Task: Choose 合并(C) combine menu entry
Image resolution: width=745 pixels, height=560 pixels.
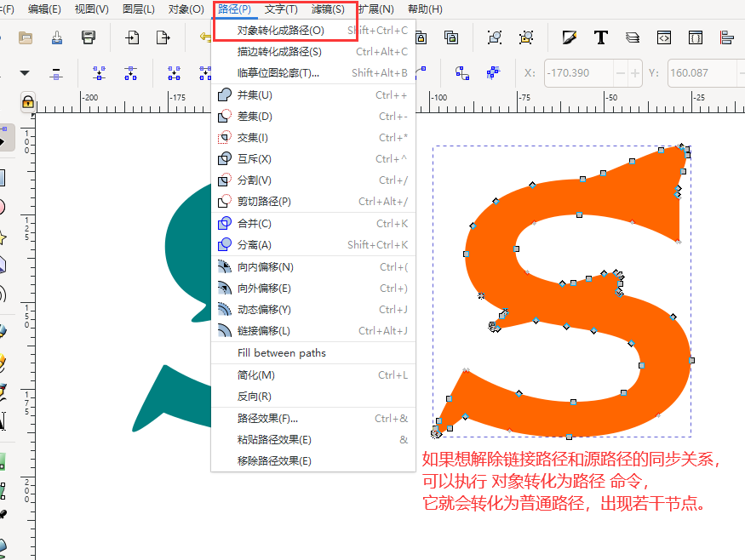Action: click(313, 223)
